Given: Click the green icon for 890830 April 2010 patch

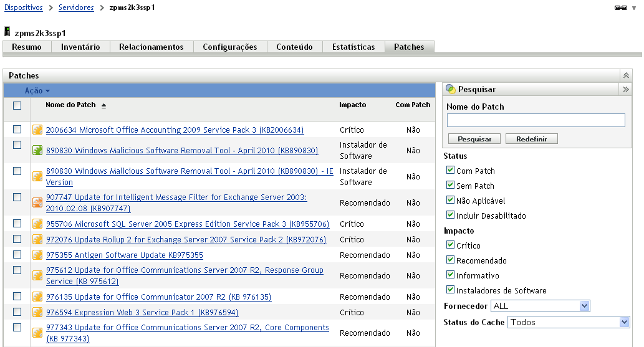Looking at the screenshot, I should click(37, 150).
